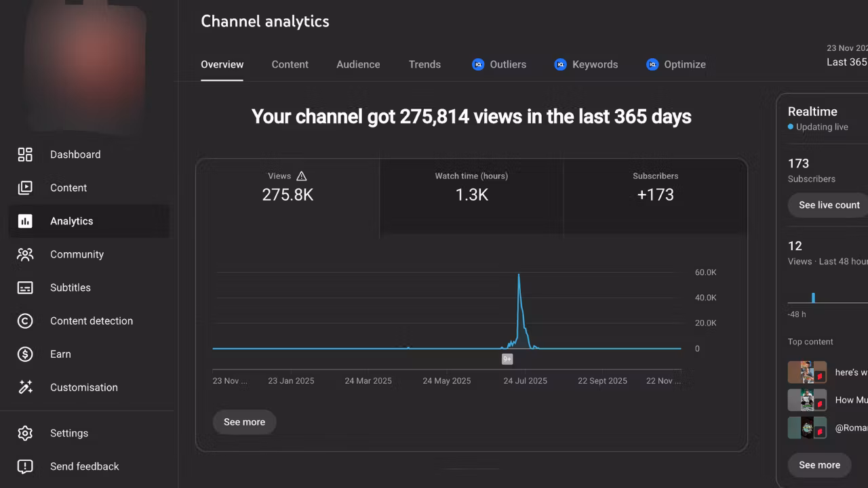Open the Dashboard icon in sidebar
This screenshot has width=868, height=488.
(x=25, y=155)
